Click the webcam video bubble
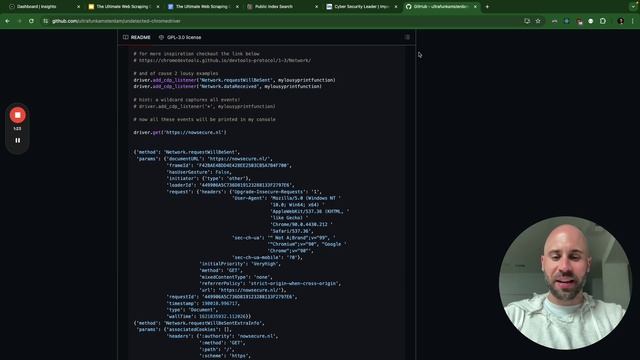Viewport: 640px width, 360px height. (x=565, y=283)
